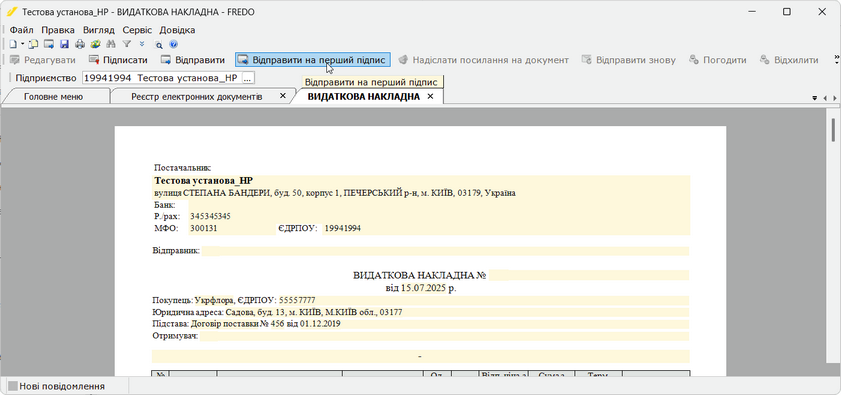Click the binoculars search icon
841x395 pixels.
point(111,44)
